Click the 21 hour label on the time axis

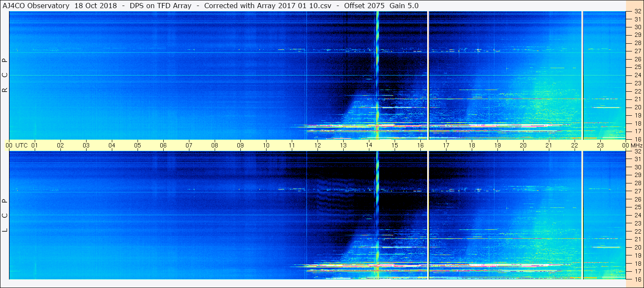[549, 145]
